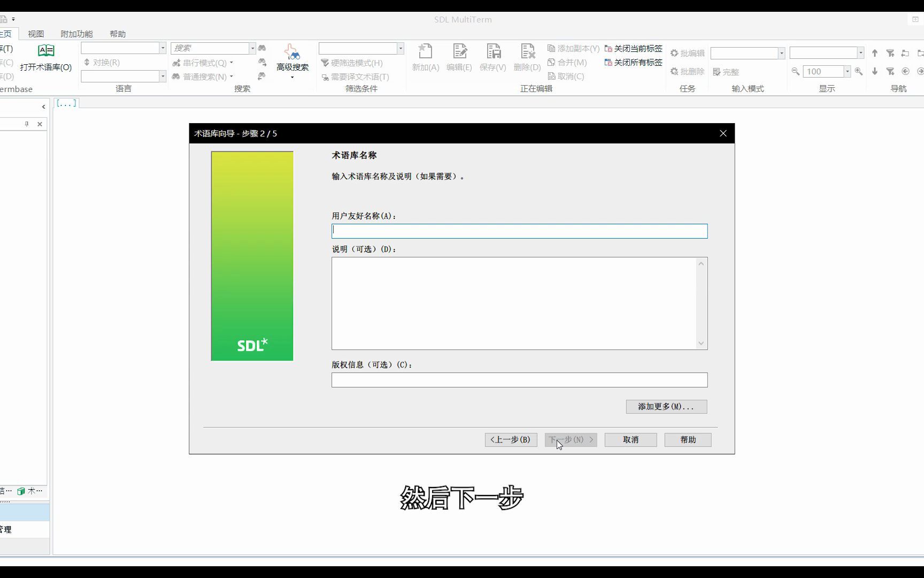Collapse the left pane with chevron

[43, 107]
